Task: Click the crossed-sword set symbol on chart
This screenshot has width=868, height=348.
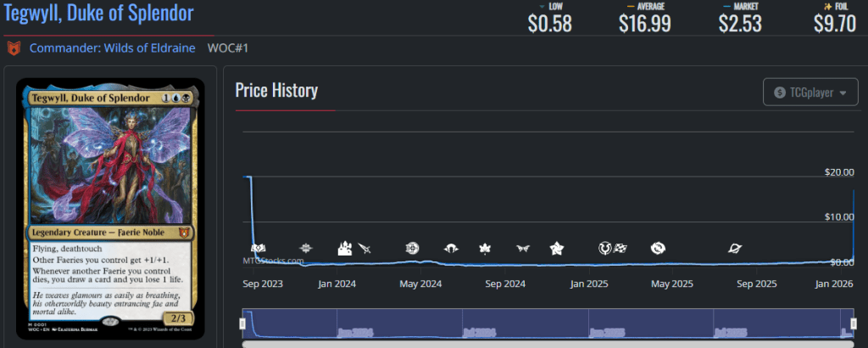Action: click(365, 248)
